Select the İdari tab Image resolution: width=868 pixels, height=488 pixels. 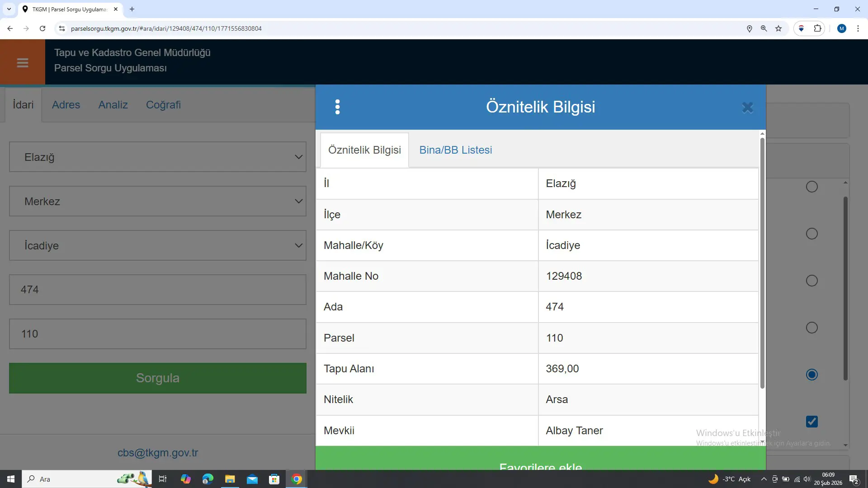(23, 105)
